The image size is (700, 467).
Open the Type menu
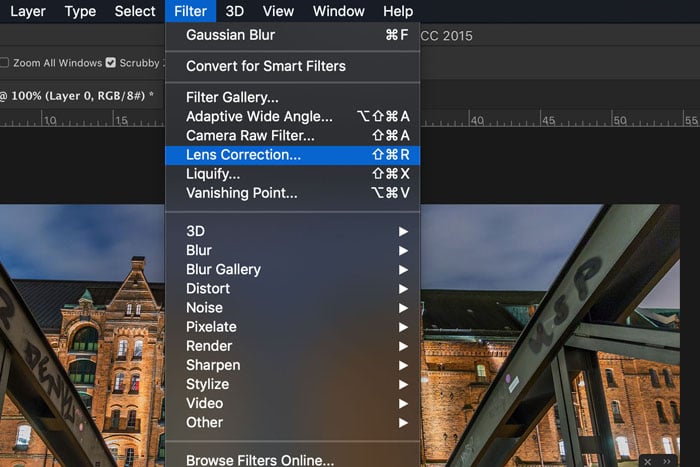80,11
